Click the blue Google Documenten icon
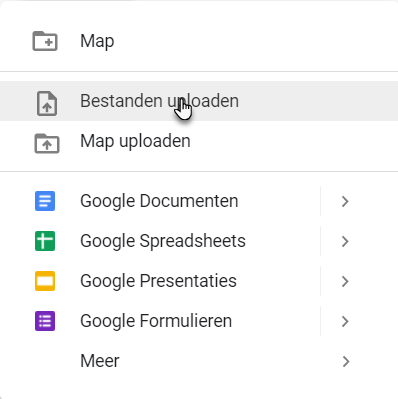Viewport: 398px width, 399px height. (x=45, y=201)
